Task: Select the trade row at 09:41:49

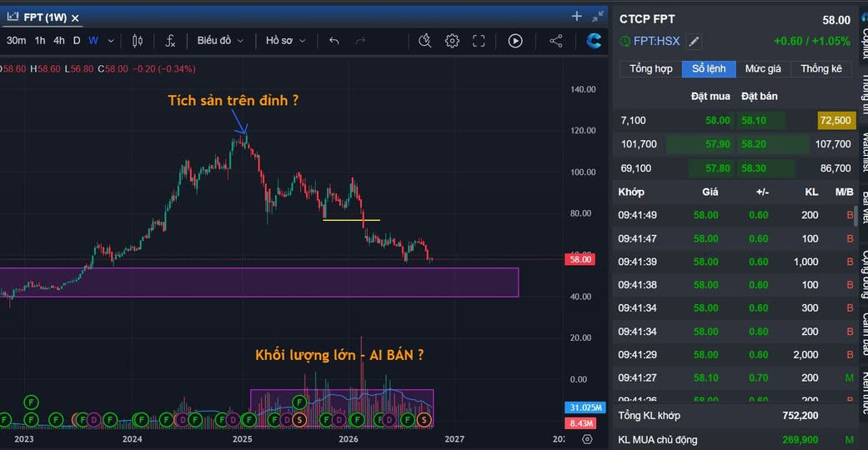Action: (x=735, y=215)
